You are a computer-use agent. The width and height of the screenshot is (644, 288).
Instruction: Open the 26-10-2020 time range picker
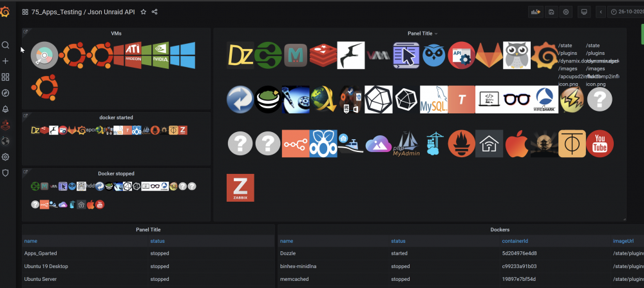(x=625, y=12)
